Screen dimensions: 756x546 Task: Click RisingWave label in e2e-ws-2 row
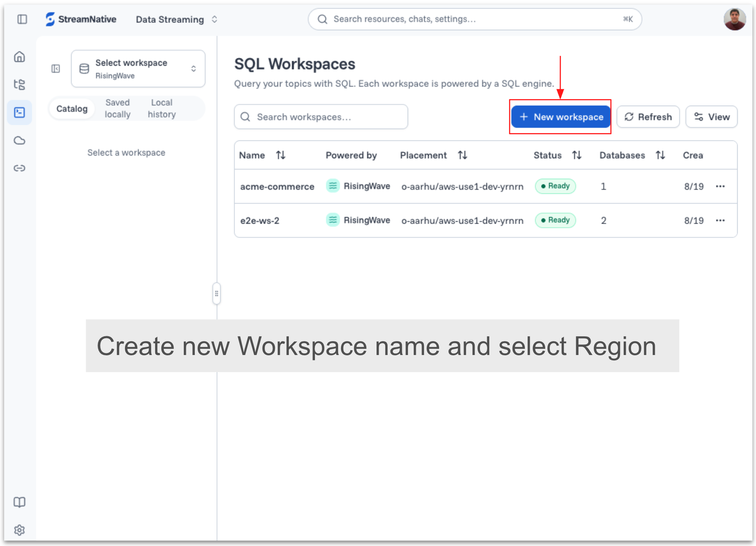point(367,220)
